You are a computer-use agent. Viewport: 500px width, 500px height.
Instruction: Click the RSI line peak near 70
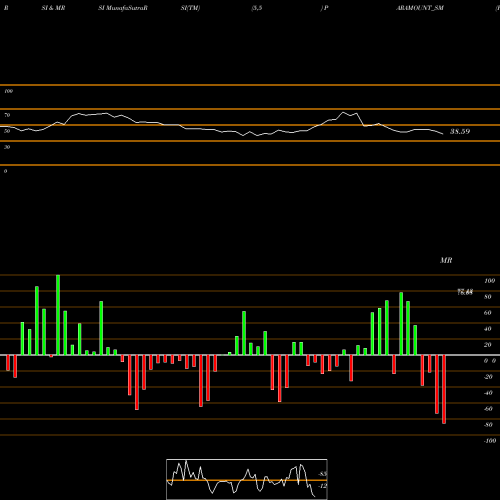[343, 112]
